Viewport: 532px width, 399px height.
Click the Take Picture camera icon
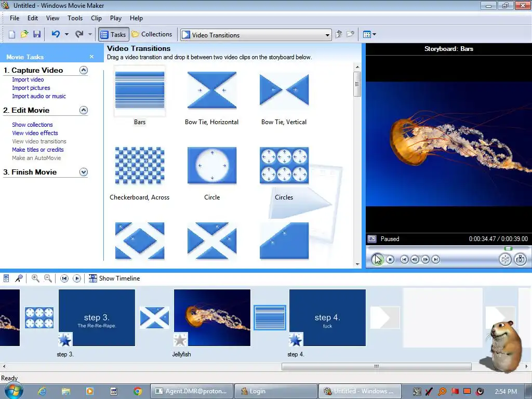click(520, 260)
